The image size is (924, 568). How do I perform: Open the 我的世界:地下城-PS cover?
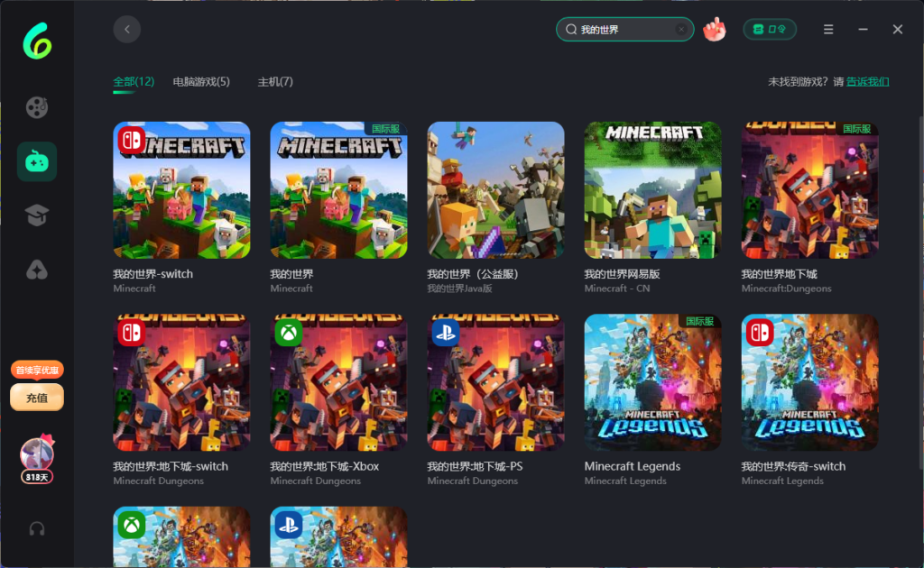click(x=495, y=382)
